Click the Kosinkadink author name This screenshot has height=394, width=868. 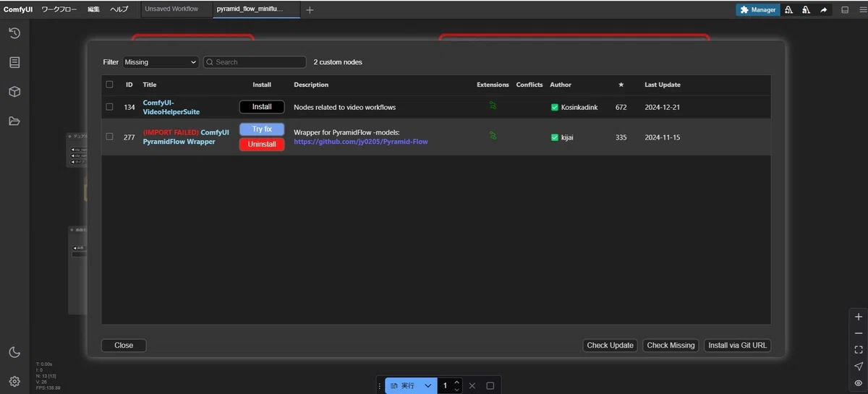tap(579, 107)
